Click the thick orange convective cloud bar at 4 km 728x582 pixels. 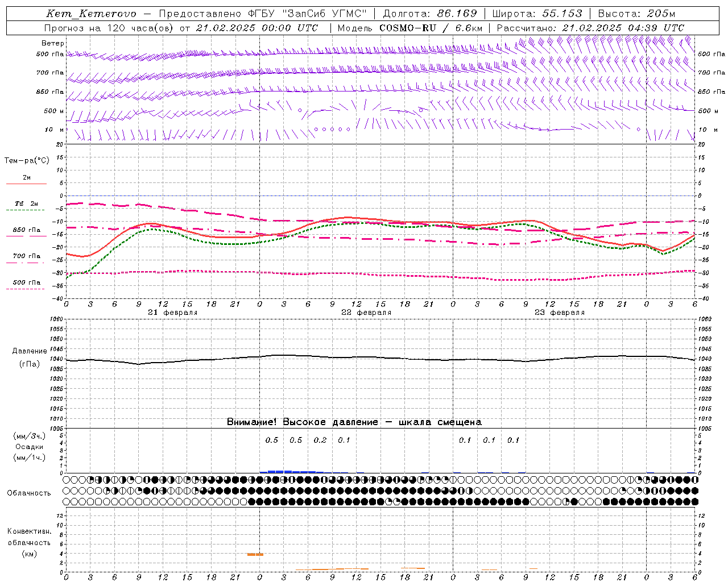pos(255,554)
